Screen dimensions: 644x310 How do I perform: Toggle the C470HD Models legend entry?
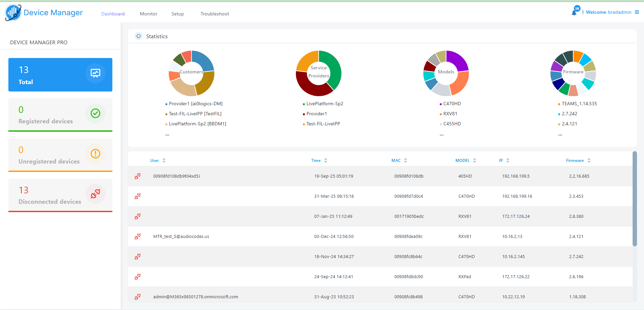click(x=452, y=104)
